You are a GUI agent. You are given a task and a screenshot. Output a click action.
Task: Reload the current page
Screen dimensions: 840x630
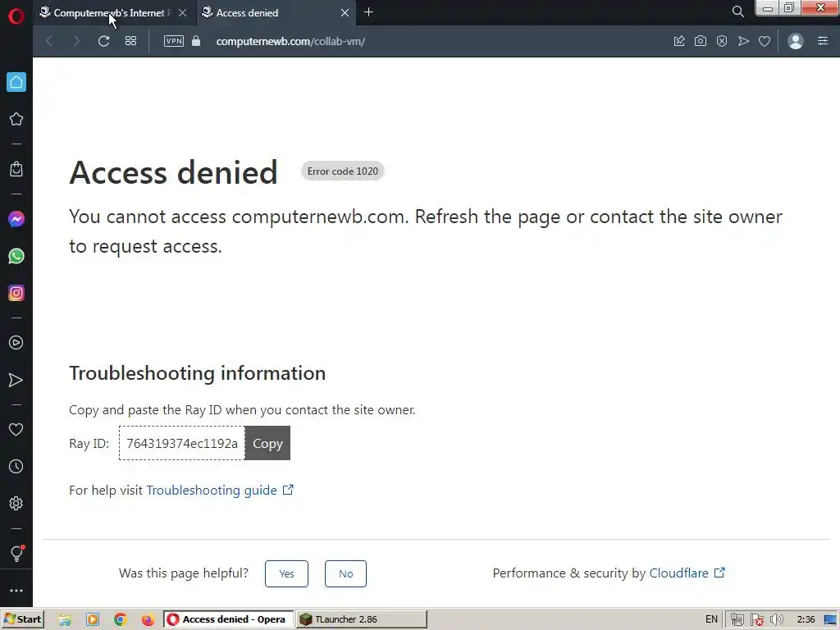[103, 41]
